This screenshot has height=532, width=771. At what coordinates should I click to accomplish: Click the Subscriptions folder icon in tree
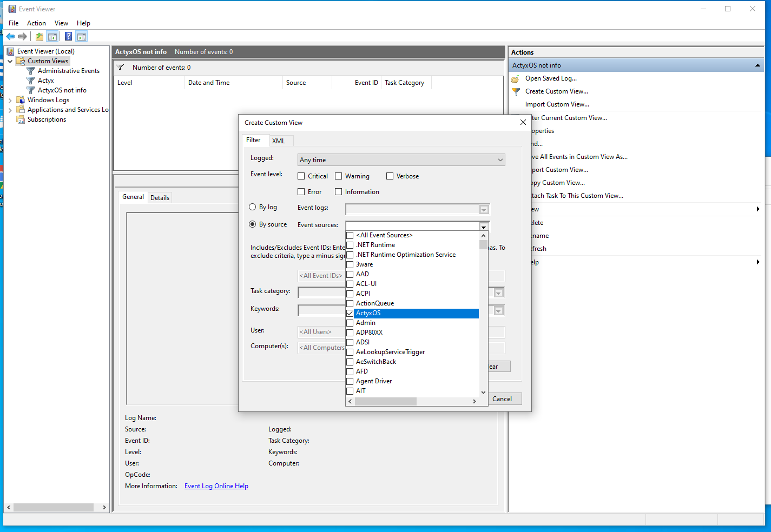point(21,119)
